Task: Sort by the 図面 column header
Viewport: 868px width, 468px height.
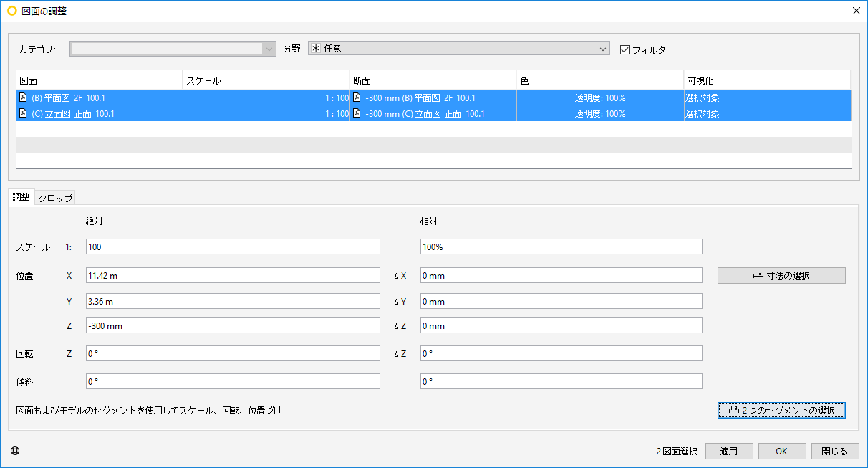Action: point(100,80)
